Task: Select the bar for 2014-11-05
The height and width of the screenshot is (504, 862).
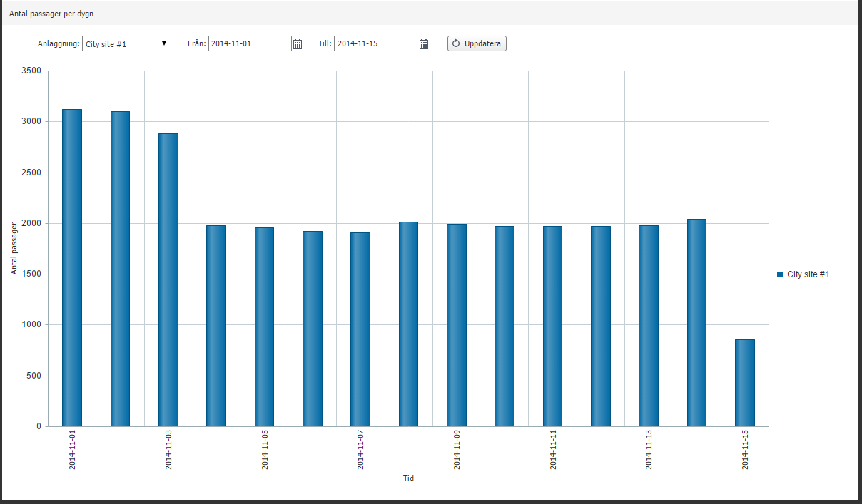Action: tap(265, 327)
